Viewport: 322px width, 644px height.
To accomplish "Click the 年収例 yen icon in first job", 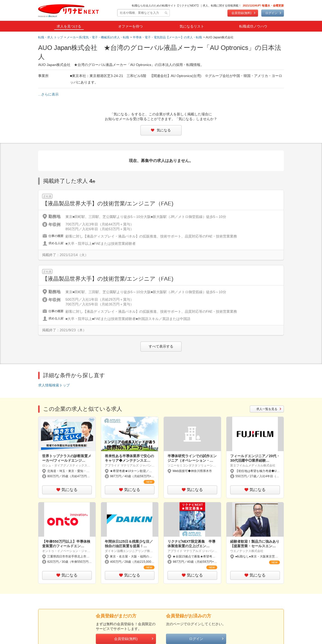I will 45,224.
